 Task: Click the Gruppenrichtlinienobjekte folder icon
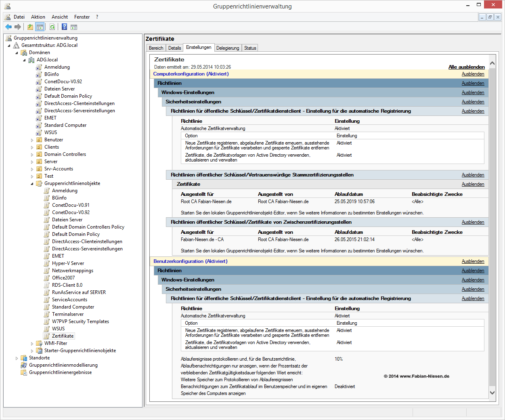[39, 183]
